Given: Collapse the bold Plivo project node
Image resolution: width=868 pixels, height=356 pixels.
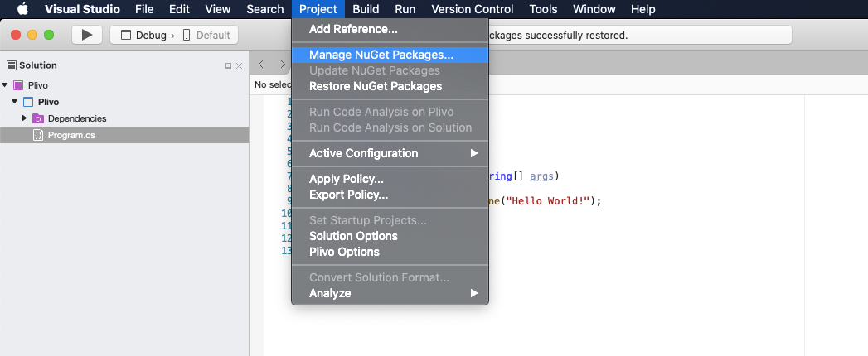Looking at the screenshot, I should point(15,102).
